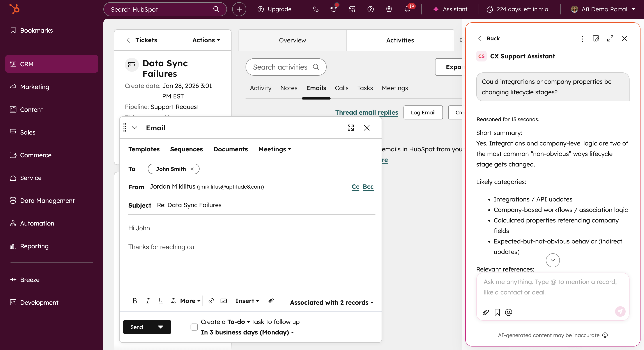Image resolution: width=644 pixels, height=350 pixels.
Task: Click the Italic formatting icon
Action: 148,301
